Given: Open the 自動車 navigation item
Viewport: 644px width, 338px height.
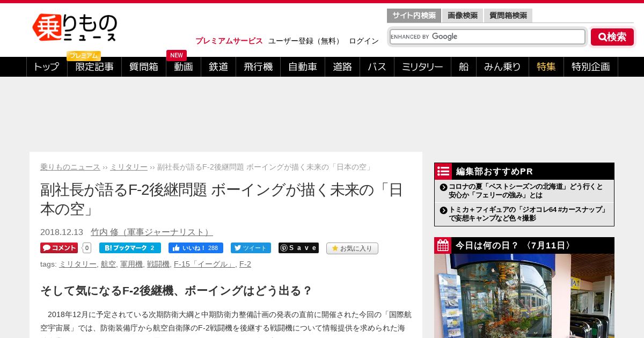Looking at the screenshot, I should click(x=303, y=67).
